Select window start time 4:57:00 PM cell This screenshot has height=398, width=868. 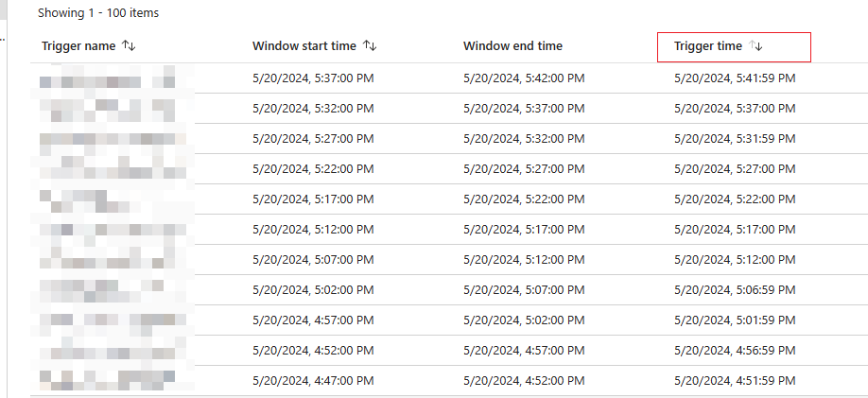click(313, 320)
